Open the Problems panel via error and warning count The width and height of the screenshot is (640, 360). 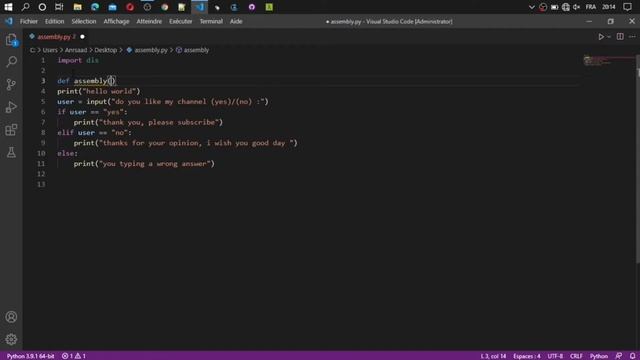coord(74,356)
